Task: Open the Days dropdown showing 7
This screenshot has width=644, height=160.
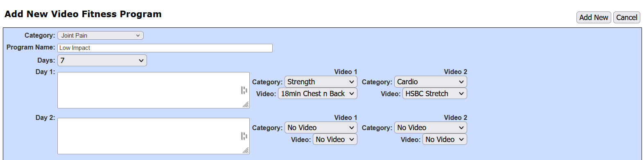Action: click(x=102, y=61)
